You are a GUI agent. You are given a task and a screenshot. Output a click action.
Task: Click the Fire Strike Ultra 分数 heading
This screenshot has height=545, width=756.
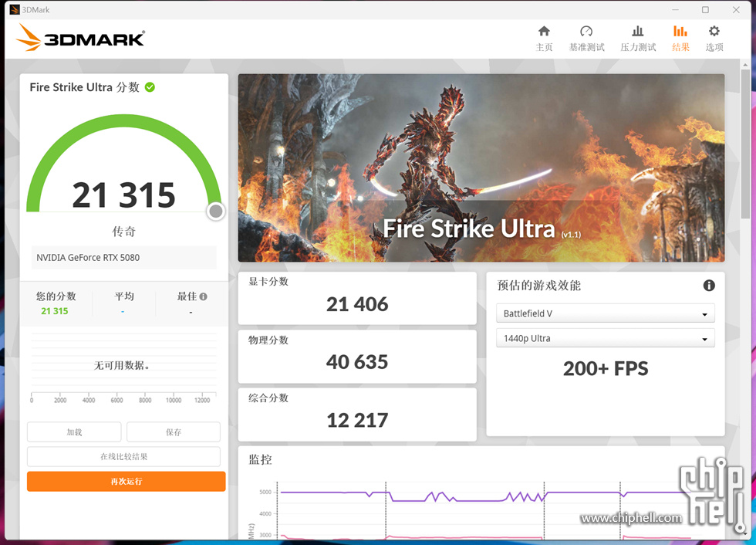pos(84,87)
